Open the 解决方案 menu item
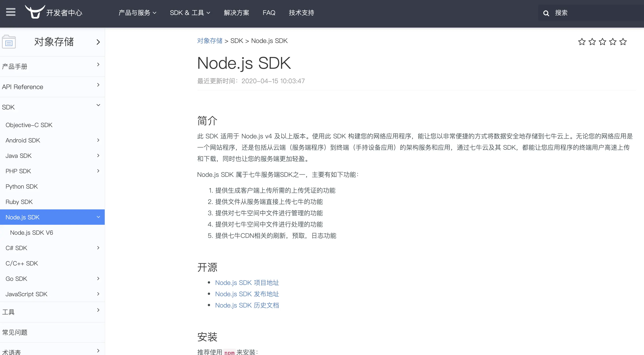The image size is (644, 355). [x=236, y=13]
